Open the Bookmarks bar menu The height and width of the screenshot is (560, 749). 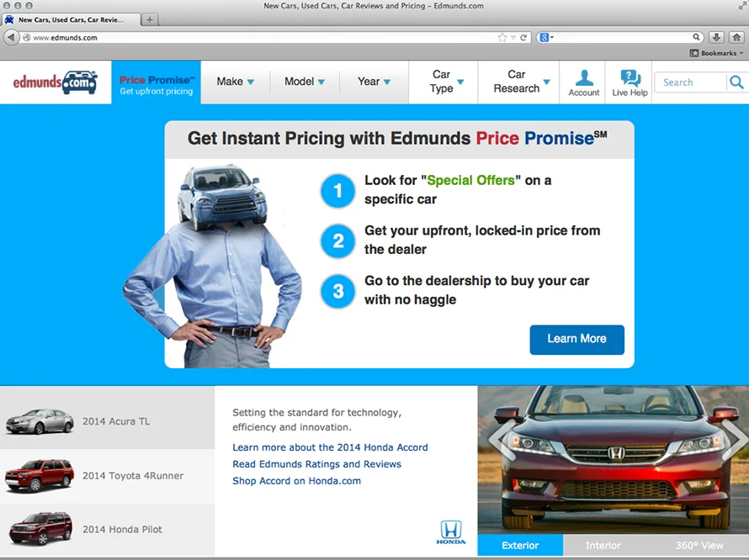(x=714, y=52)
